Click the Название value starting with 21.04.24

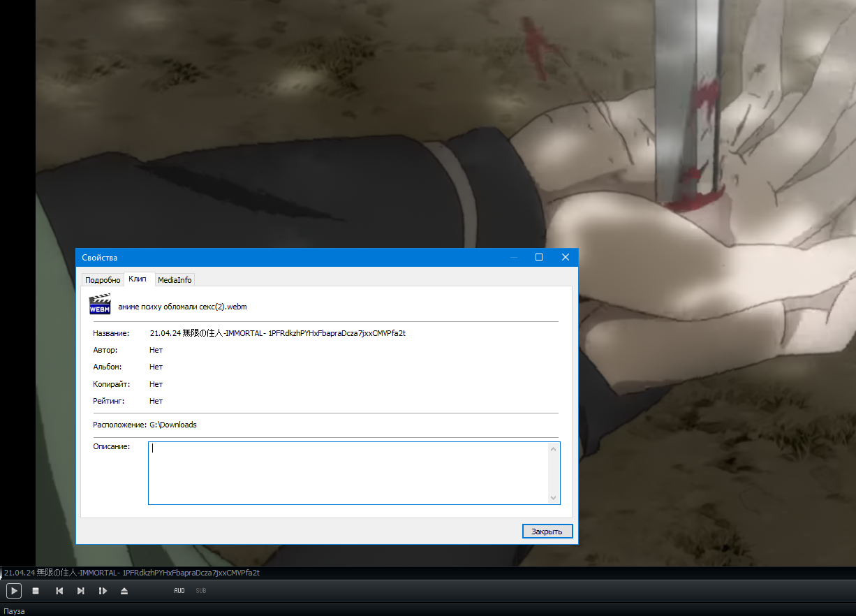tap(278, 333)
